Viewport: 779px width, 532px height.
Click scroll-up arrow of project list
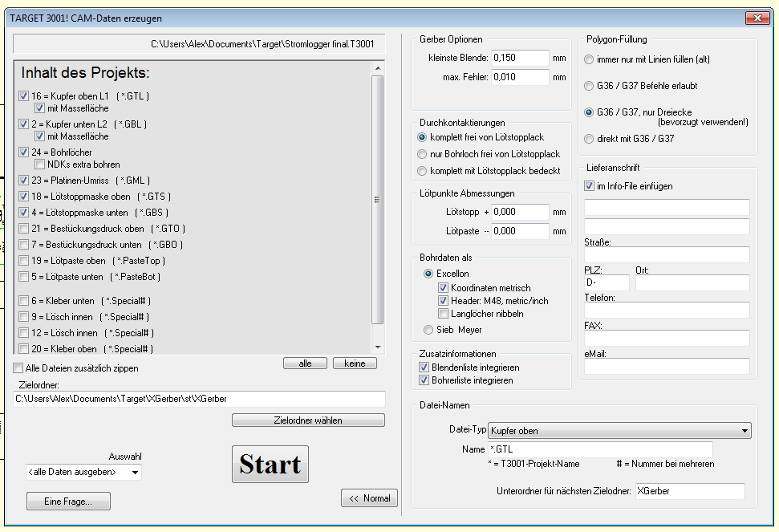click(378, 68)
